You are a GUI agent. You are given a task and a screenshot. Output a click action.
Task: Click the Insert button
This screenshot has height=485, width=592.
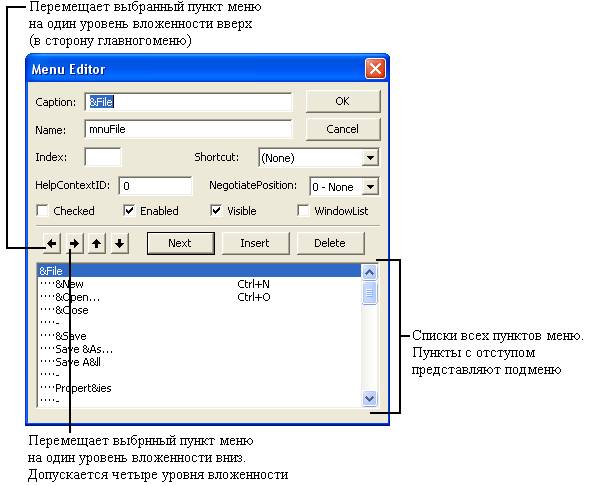tap(255, 243)
